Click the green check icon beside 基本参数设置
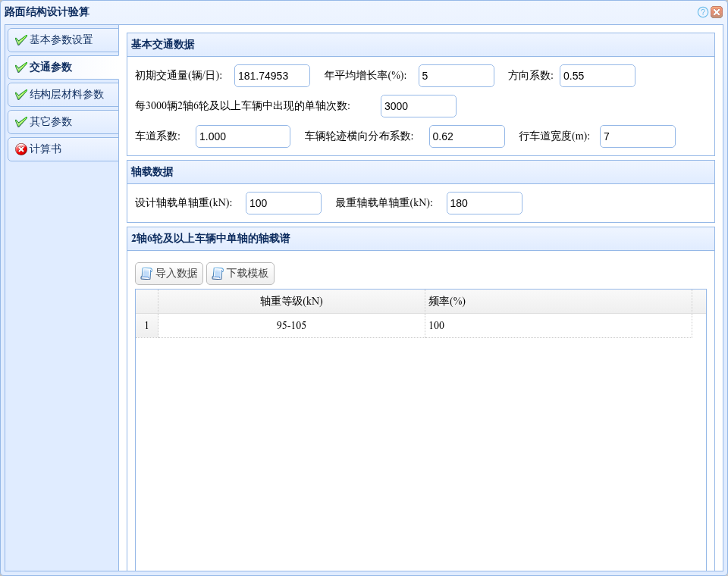This screenshot has height=576, width=728. click(21, 40)
